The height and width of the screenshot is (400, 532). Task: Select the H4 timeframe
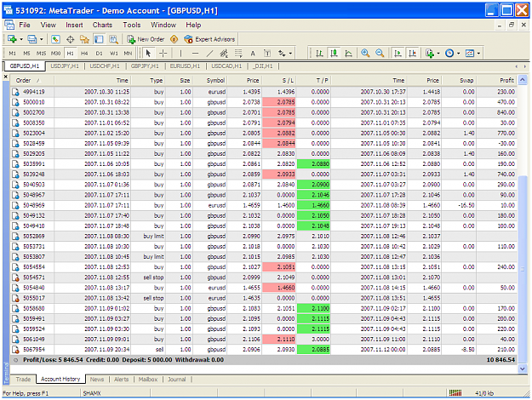point(84,54)
